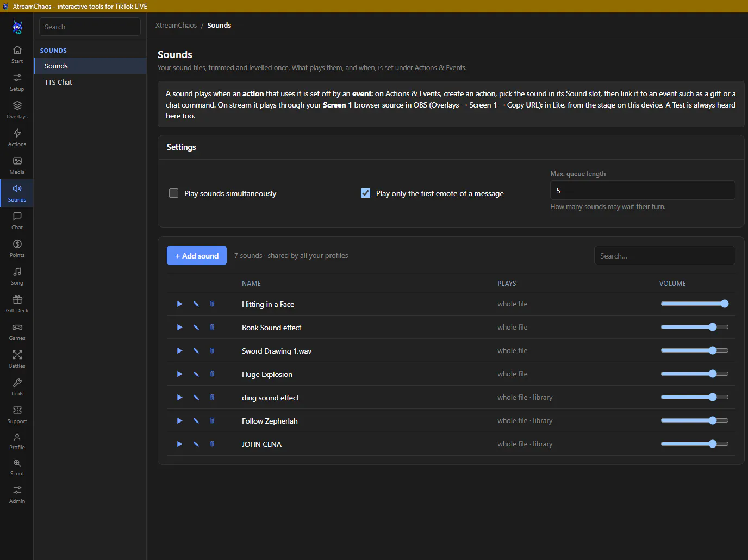Screen dimensions: 748x560
Task: Adjust the Hitting in a Face volume slider
Action: 695,304
